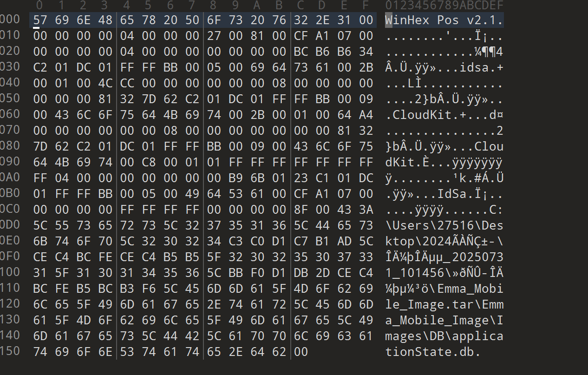Select byte 8F in row 0C0

point(301,210)
